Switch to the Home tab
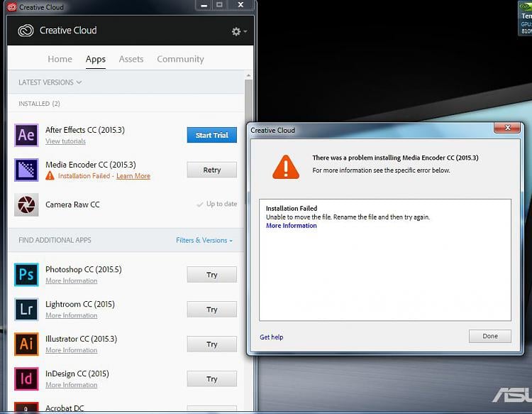The height and width of the screenshot is (414, 532). pyautogui.click(x=60, y=59)
